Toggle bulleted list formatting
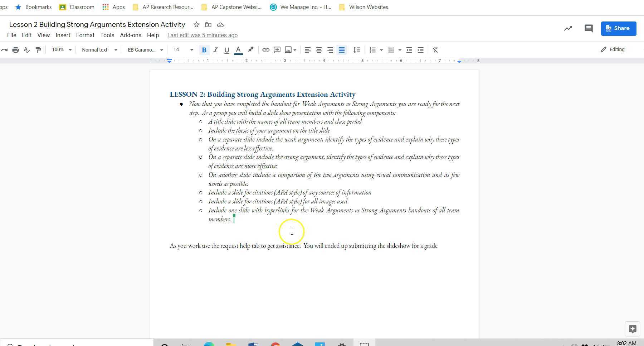Viewport: 644px width, 346px height. coord(391,50)
